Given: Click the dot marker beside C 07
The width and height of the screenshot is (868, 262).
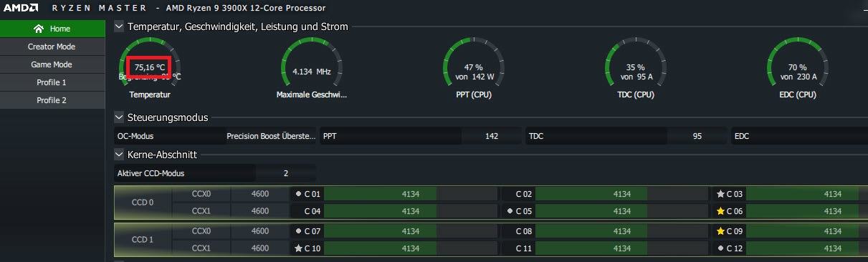Looking at the screenshot, I should [x=298, y=231].
